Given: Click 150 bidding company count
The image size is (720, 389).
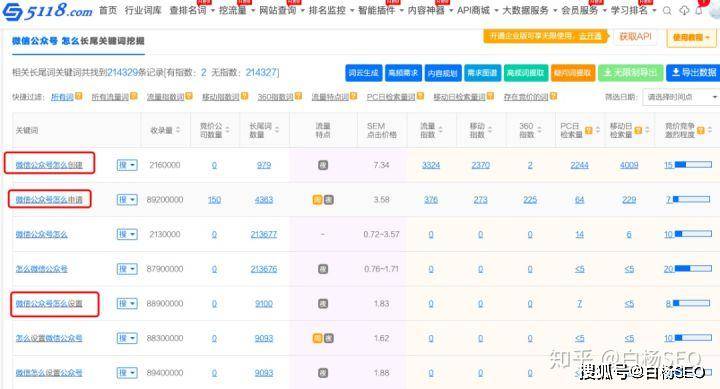Looking at the screenshot, I should point(214,200).
